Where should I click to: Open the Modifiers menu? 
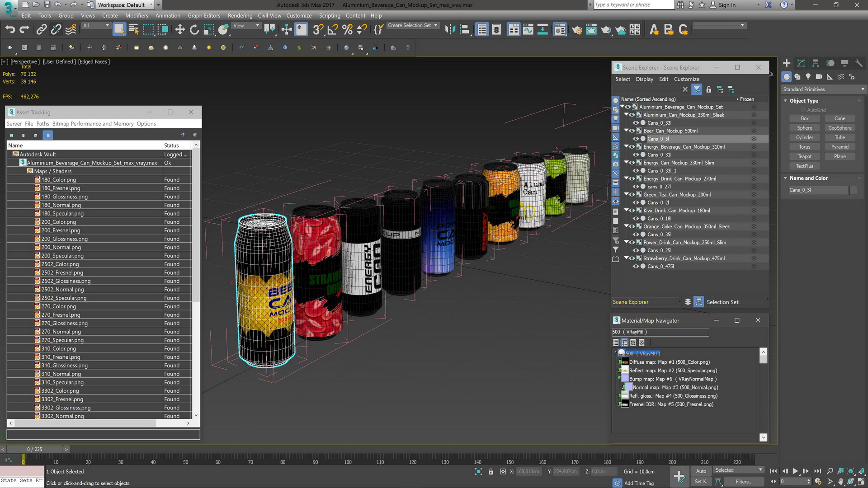click(x=137, y=15)
